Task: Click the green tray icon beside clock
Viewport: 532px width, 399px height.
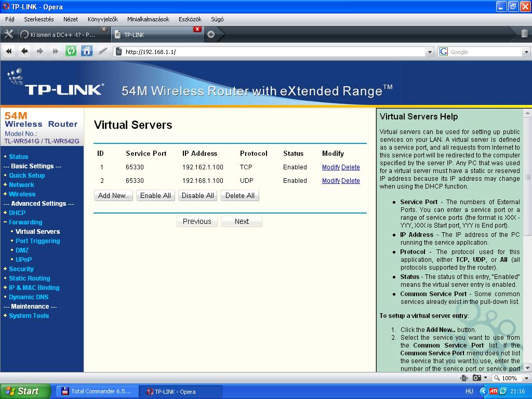Action: tap(503, 392)
